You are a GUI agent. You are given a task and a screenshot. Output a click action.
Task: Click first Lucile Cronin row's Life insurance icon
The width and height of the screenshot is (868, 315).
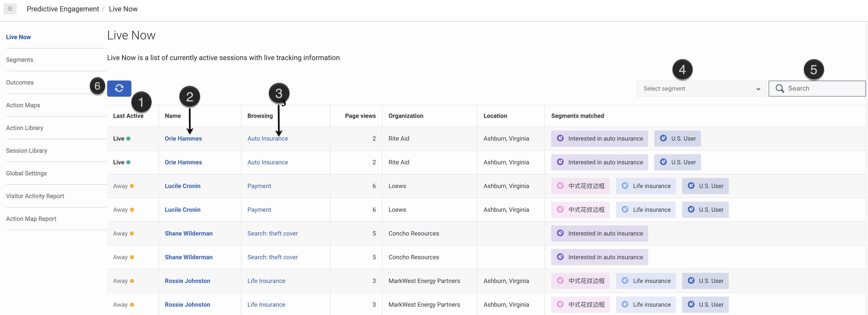[x=625, y=186]
